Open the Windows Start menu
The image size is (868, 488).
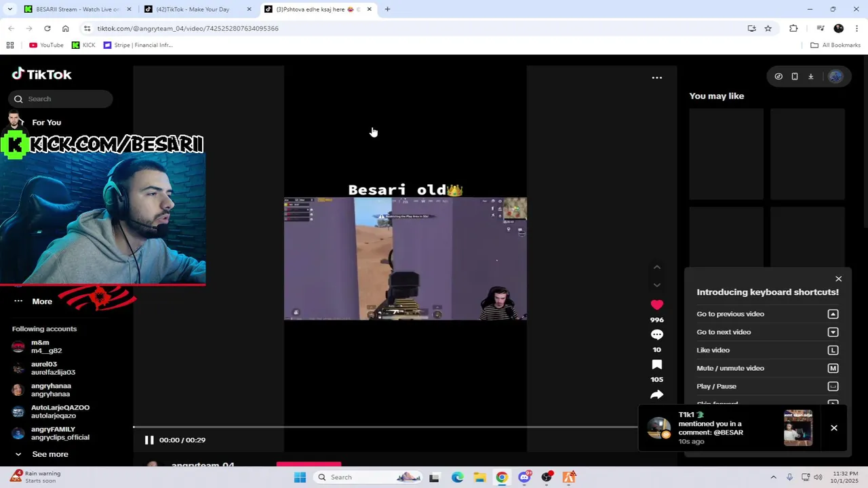(x=300, y=477)
